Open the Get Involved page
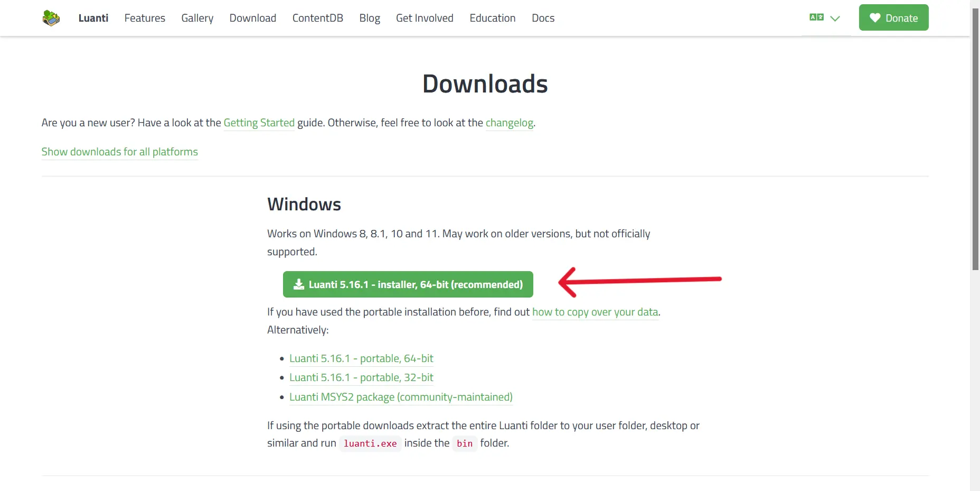The image size is (980, 491). pos(425,18)
